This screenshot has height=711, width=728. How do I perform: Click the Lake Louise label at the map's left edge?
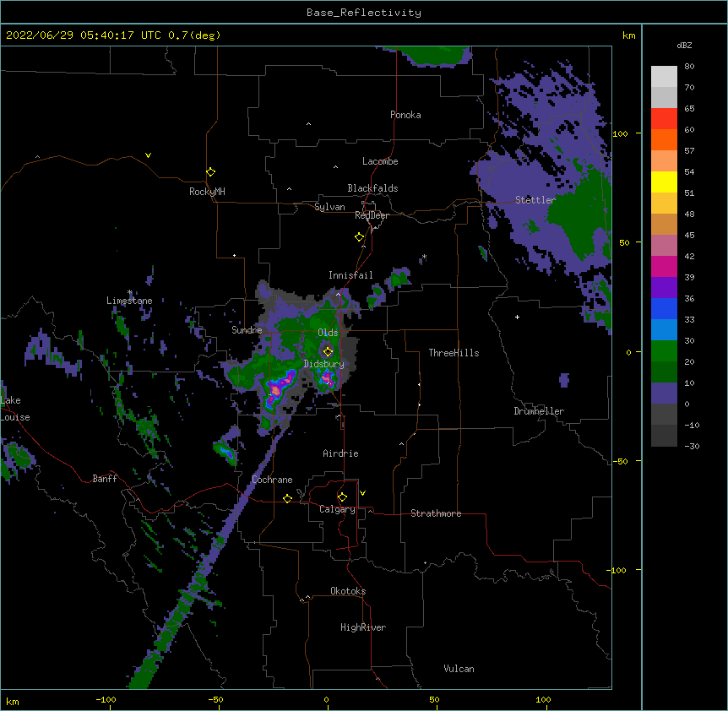(15, 409)
